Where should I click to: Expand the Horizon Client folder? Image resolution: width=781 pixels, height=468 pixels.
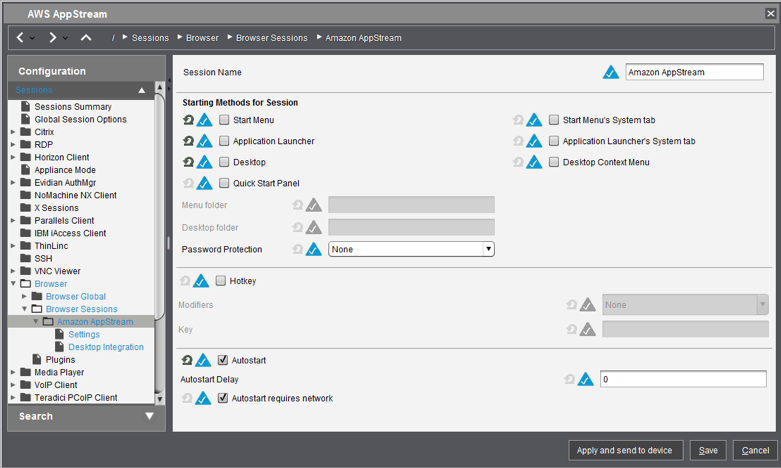click(13, 157)
